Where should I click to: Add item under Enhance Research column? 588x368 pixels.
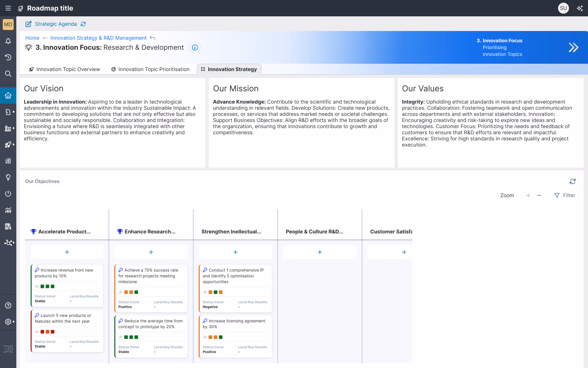point(151,252)
